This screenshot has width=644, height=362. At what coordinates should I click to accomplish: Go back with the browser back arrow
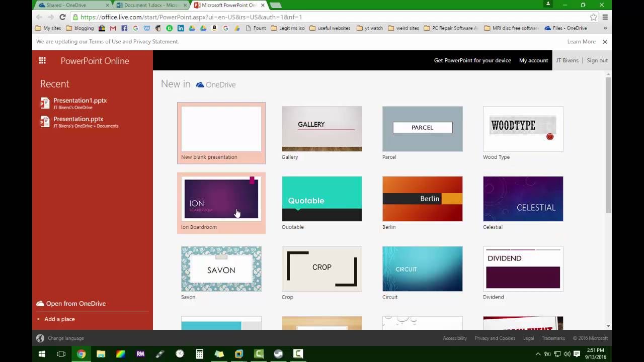tap(39, 17)
